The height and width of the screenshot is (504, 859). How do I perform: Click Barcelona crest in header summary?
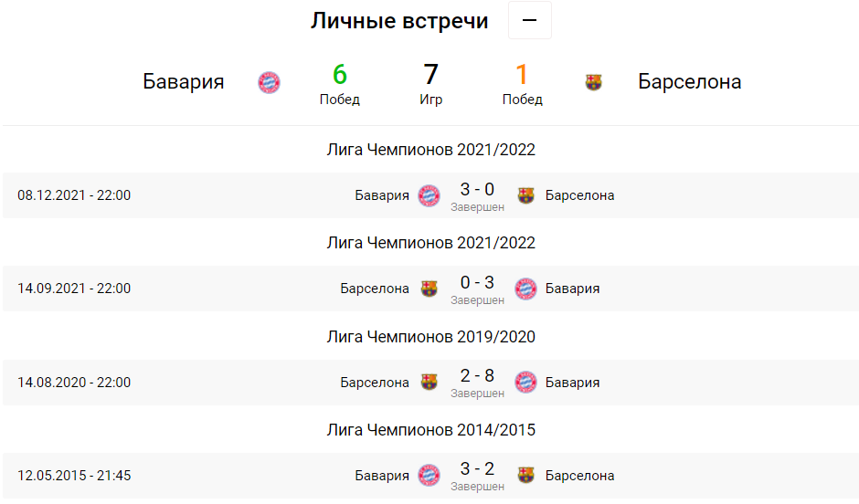593,83
